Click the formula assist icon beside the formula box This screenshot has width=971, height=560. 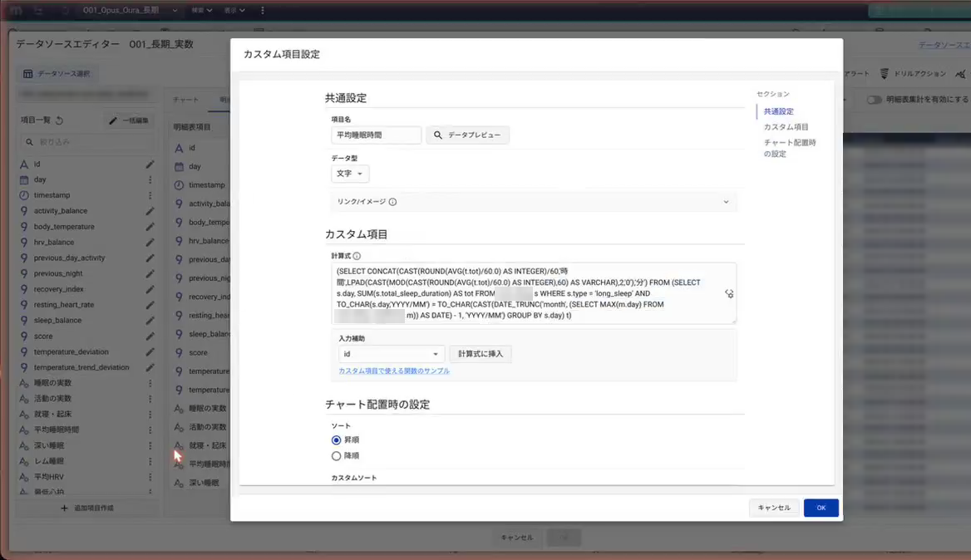729,294
